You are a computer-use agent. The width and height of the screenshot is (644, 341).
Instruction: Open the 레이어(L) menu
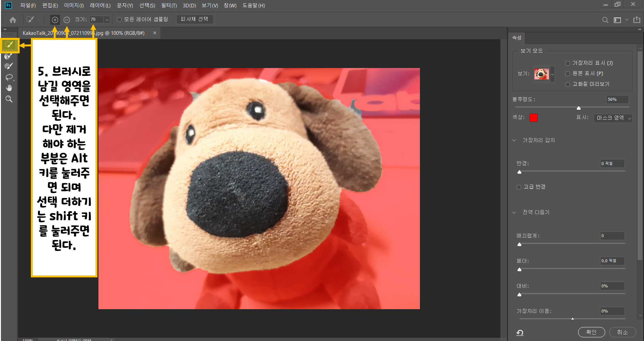click(100, 5)
